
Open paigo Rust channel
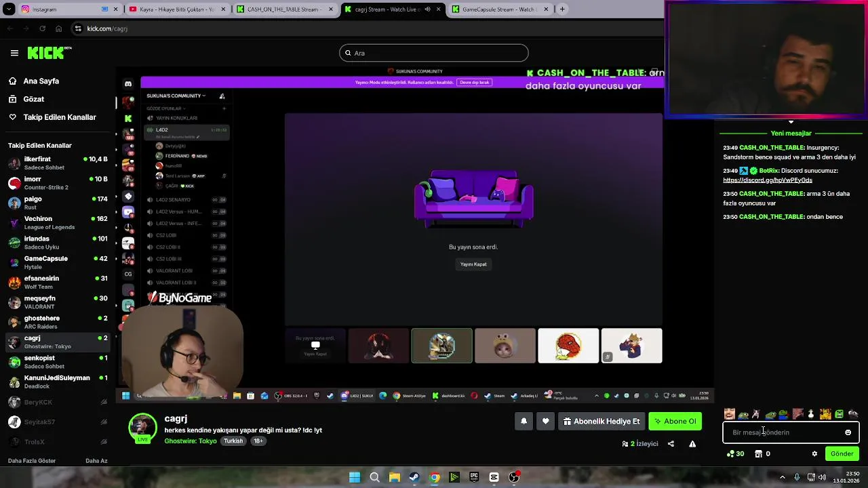58,203
